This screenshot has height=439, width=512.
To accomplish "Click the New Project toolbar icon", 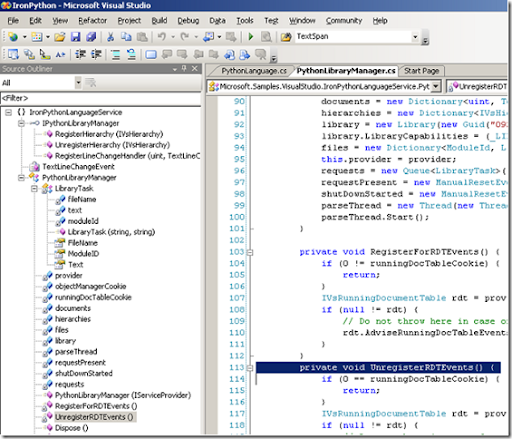I will (x=13, y=37).
